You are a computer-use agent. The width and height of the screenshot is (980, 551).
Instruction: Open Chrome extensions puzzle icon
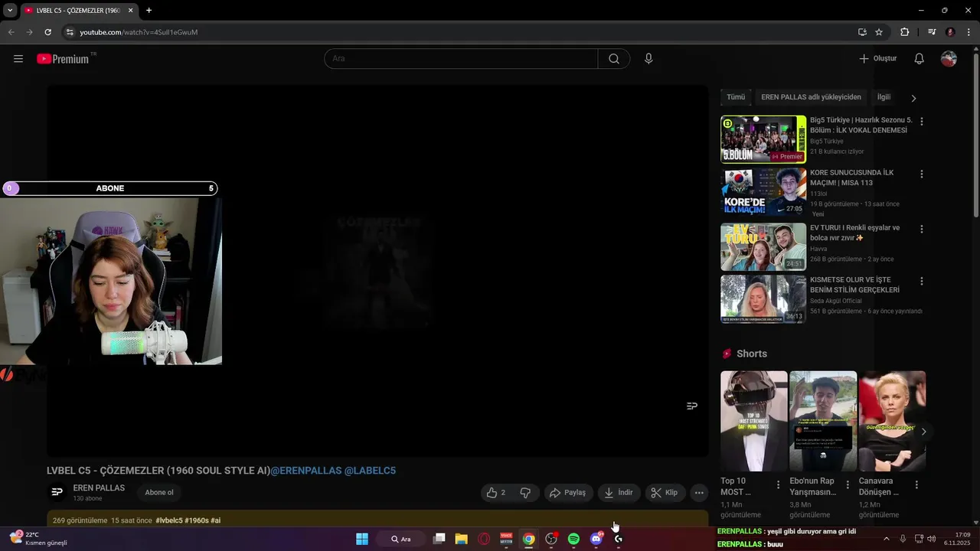[905, 32]
